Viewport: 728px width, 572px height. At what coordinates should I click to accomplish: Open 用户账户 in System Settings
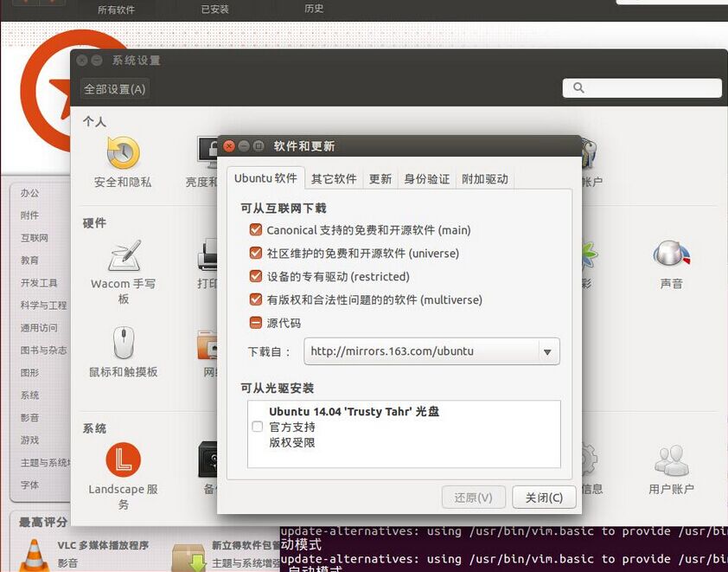point(671,460)
